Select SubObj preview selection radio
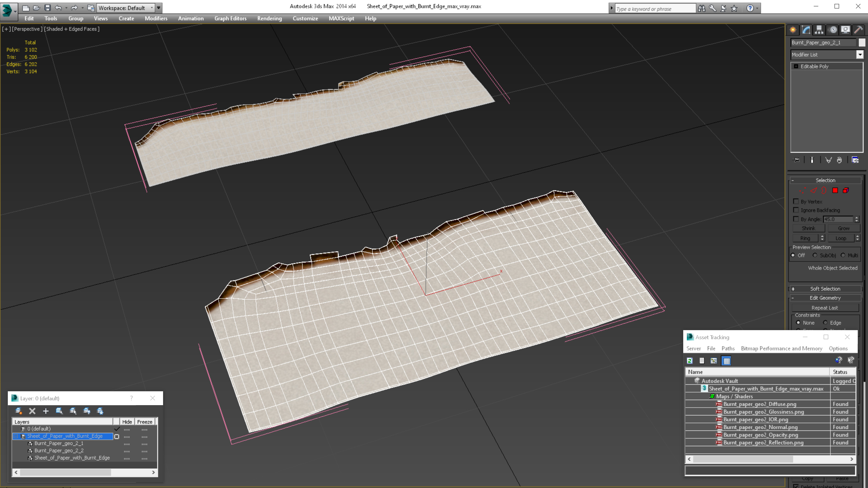868x488 pixels. tap(815, 255)
